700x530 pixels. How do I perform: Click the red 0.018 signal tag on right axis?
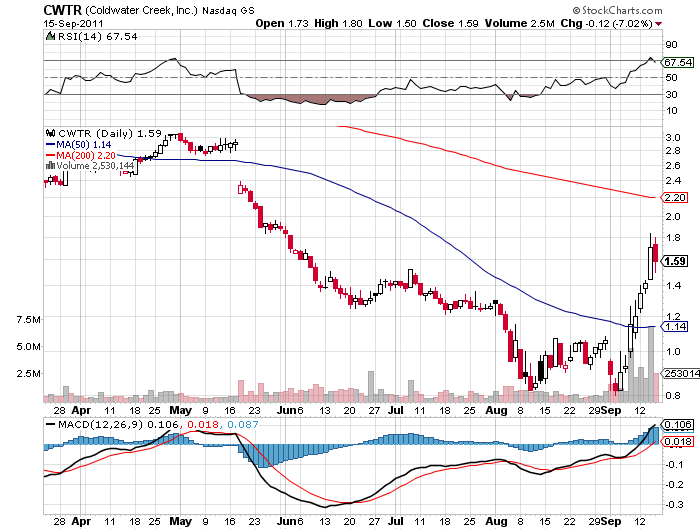(677, 442)
